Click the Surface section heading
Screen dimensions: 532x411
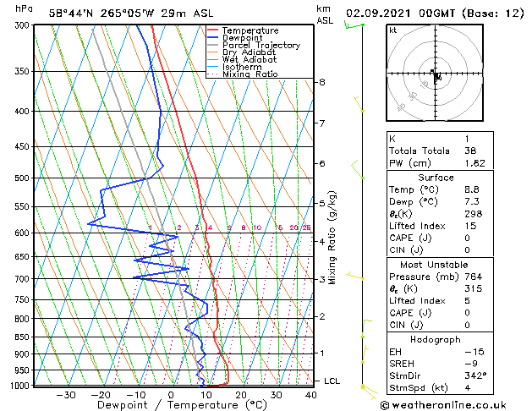pos(436,178)
